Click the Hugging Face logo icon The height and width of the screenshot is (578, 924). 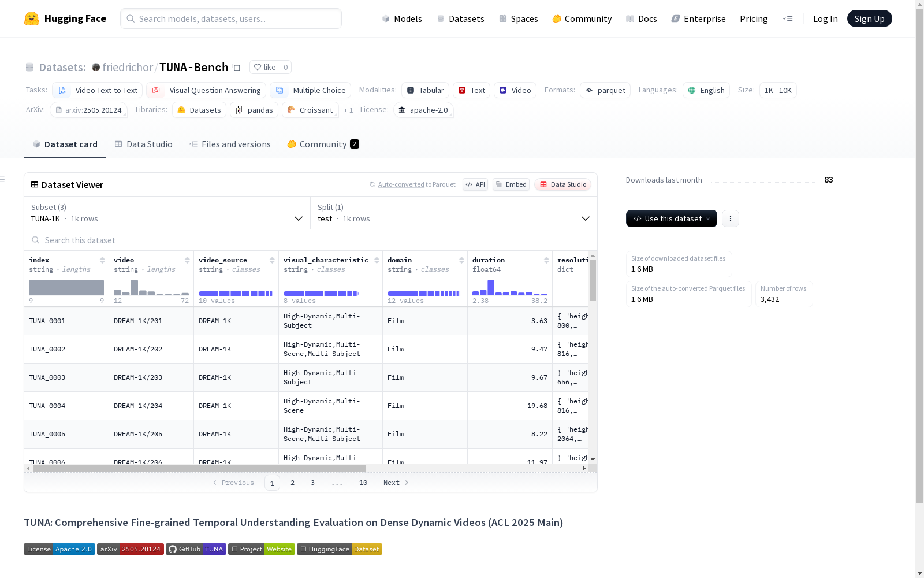32,18
